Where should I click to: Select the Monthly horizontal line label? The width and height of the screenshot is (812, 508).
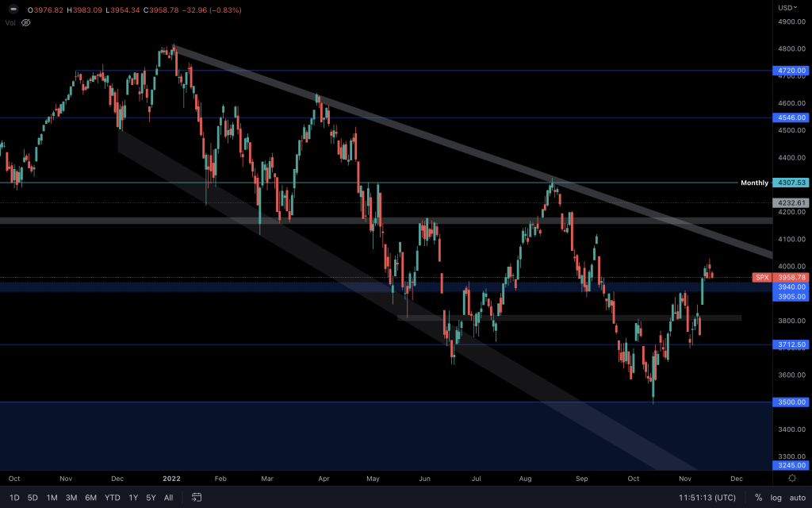pos(754,183)
